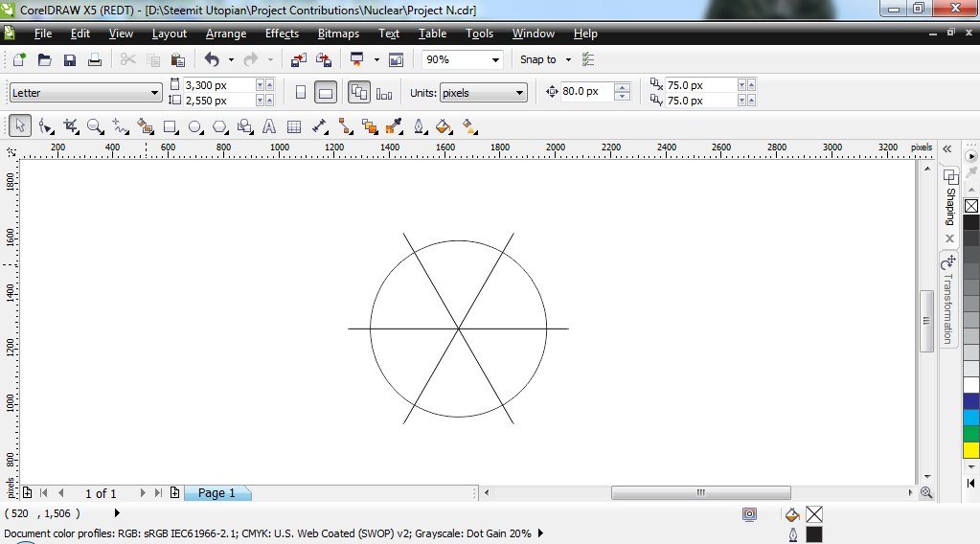Image resolution: width=980 pixels, height=544 pixels.
Task: Open the Arrange menu
Action: click(x=226, y=34)
